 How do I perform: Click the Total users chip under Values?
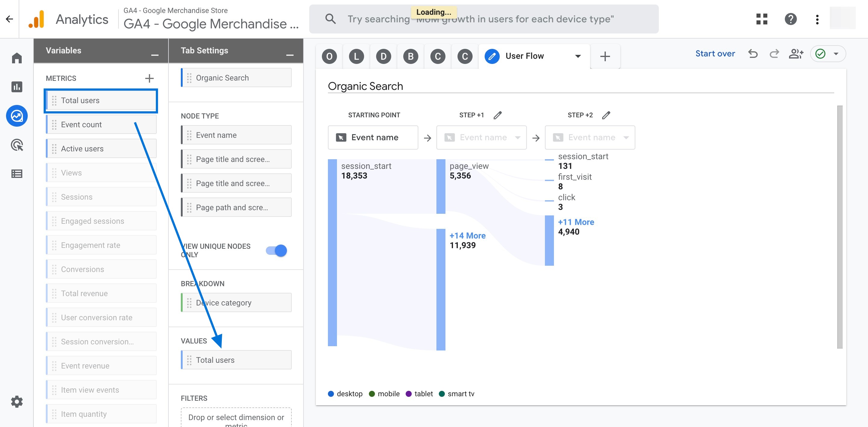[x=236, y=360]
